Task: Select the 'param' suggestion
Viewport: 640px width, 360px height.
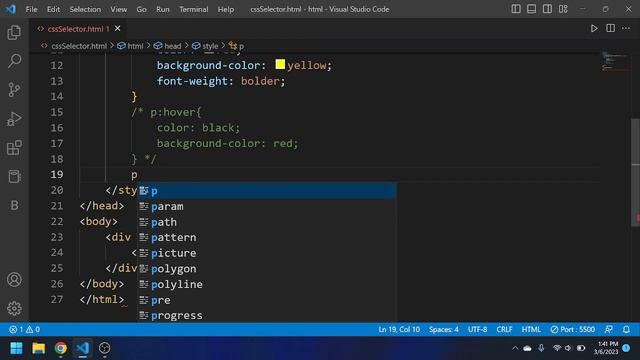Action: coord(267,207)
